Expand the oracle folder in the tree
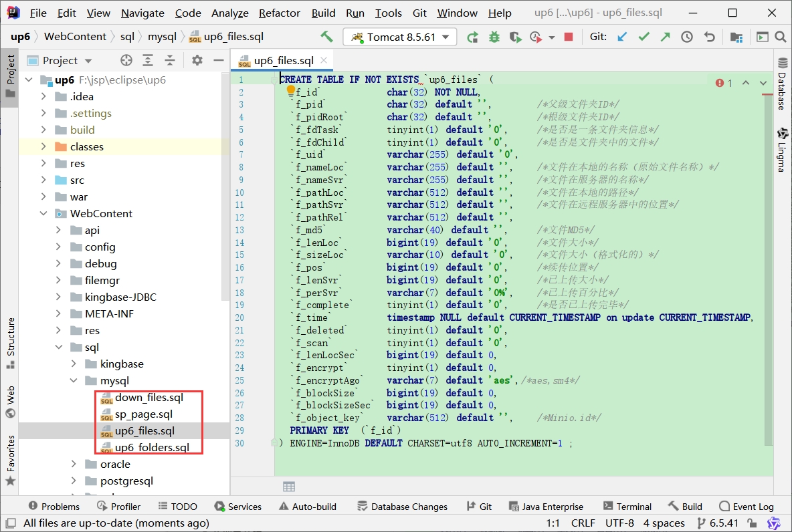This screenshot has height=532, width=792. tap(74, 464)
